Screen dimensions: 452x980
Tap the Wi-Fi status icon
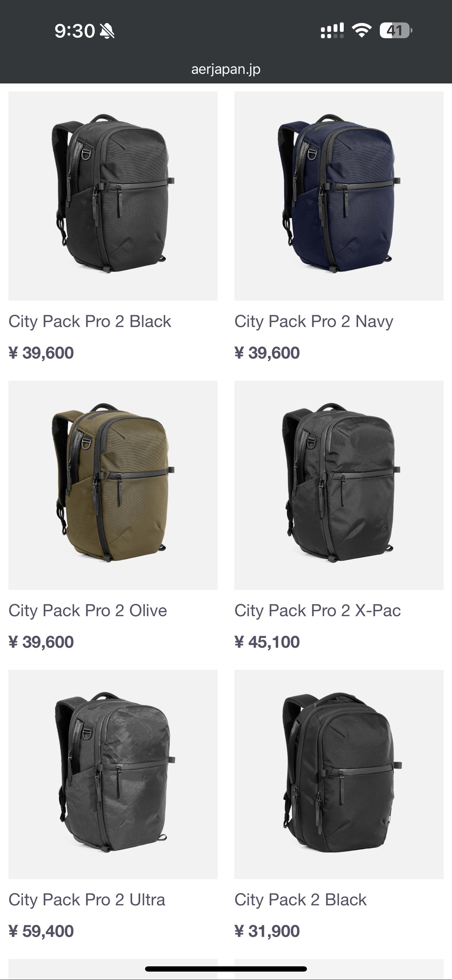362,30
